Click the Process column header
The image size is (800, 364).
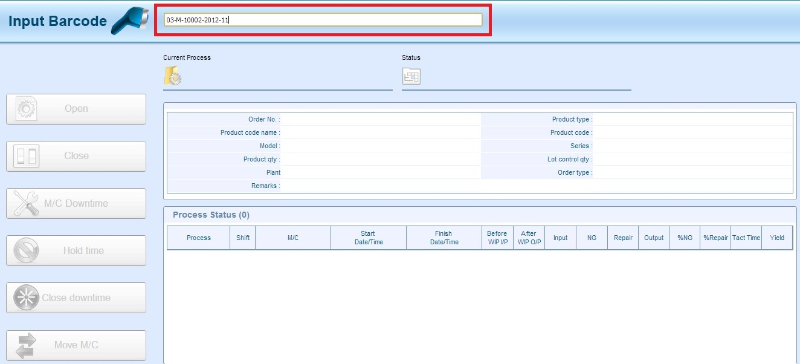[x=198, y=238]
